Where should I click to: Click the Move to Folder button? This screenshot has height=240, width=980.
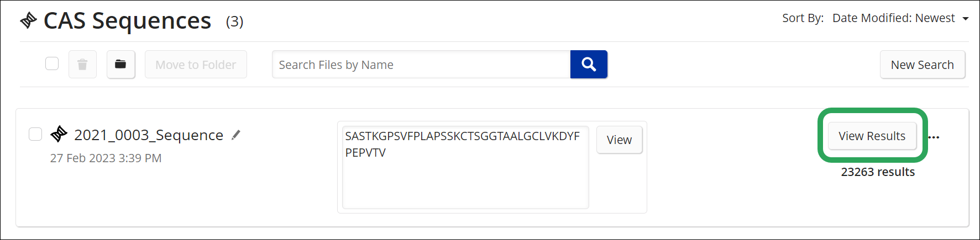tap(196, 65)
